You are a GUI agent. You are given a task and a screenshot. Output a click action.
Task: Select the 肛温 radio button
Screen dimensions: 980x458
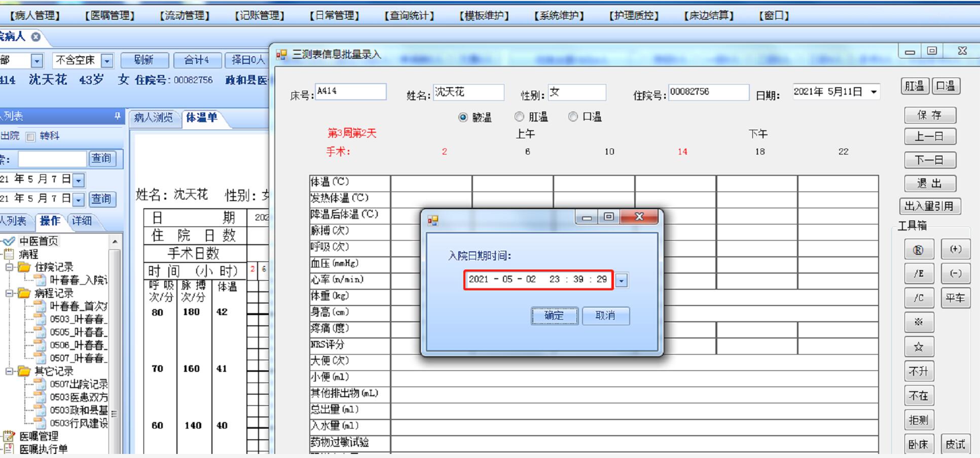(x=519, y=117)
